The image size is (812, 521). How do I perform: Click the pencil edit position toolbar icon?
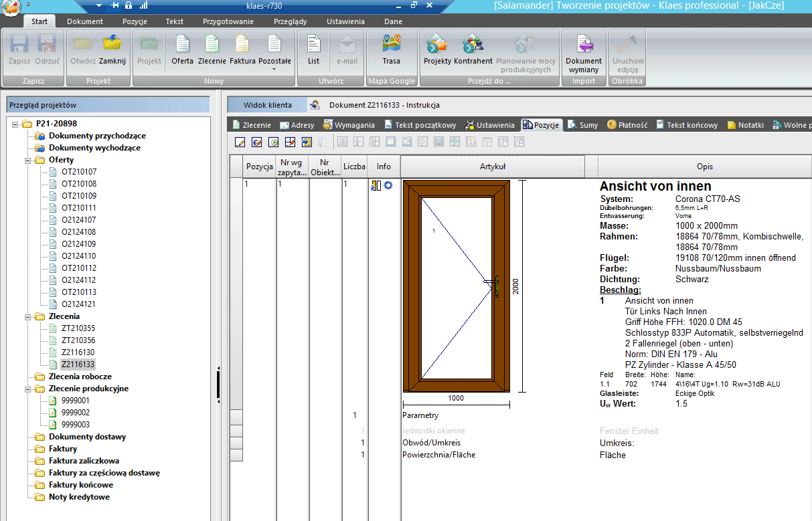240,142
